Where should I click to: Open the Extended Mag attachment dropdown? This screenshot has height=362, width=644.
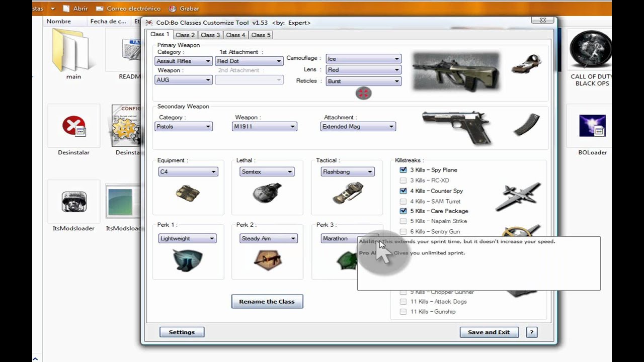coord(358,127)
